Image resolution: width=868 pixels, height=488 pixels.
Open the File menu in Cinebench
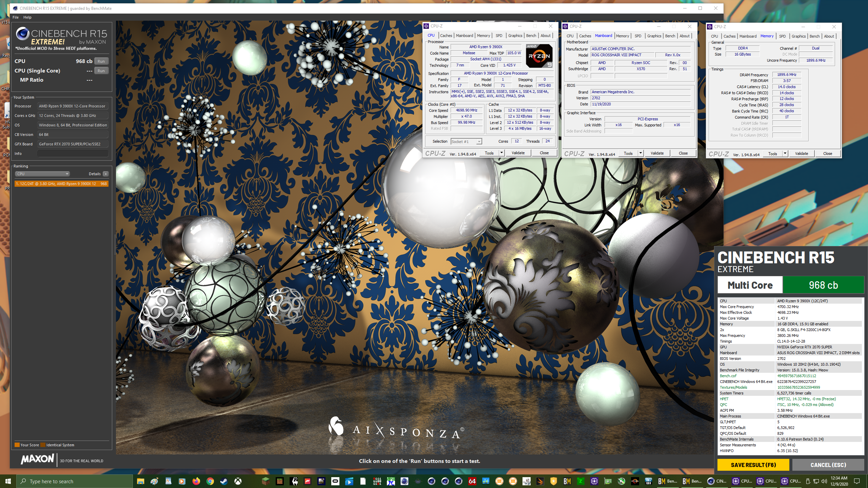point(16,17)
